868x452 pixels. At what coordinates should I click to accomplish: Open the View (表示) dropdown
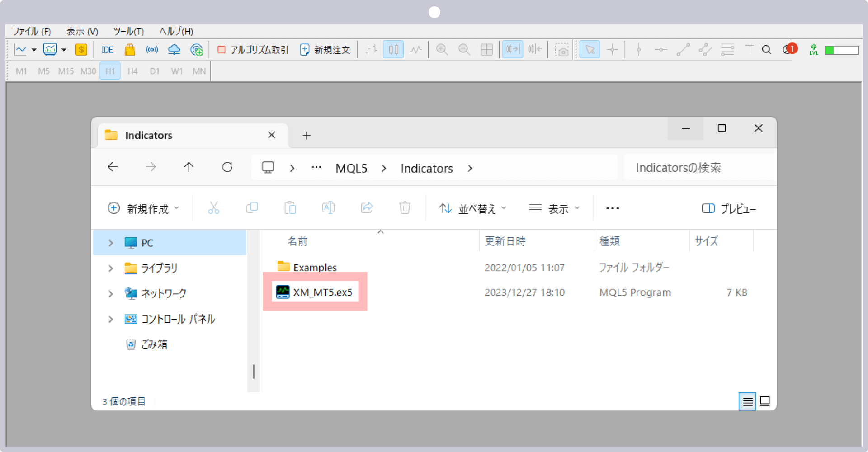coord(554,208)
